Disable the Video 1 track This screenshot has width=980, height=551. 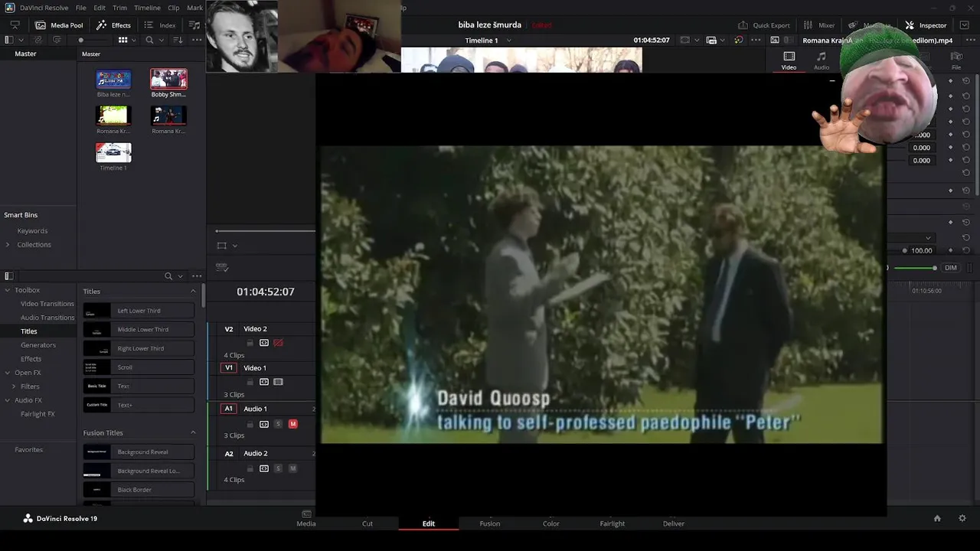pyautogui.click(x=278, y=382)
